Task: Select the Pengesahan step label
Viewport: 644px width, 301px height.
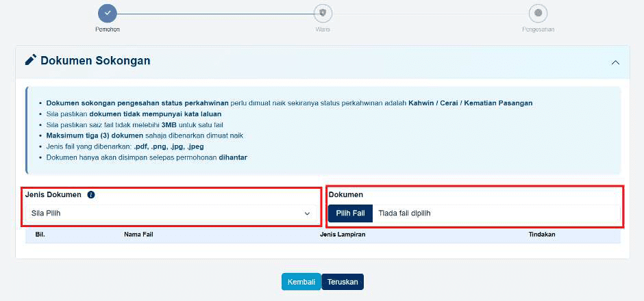Action: coord(538,29)
